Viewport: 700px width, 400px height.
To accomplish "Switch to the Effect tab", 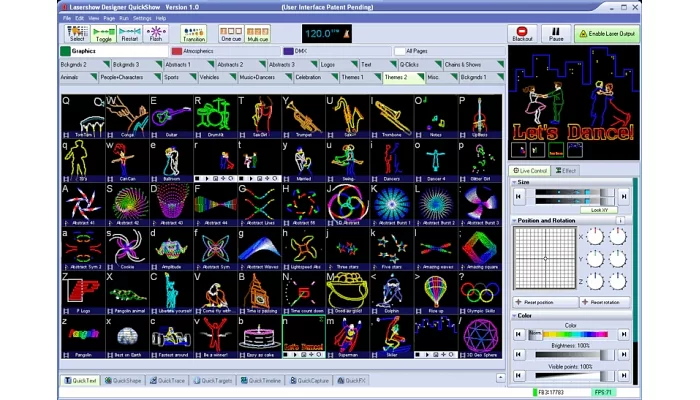I will click(x=566, y=171).
